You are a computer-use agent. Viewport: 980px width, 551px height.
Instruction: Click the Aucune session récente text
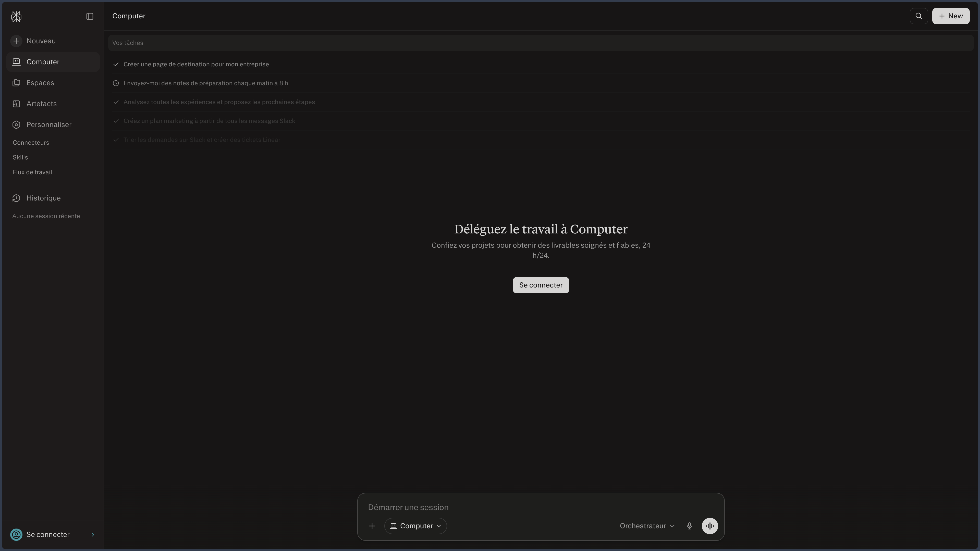coord(46,216)
